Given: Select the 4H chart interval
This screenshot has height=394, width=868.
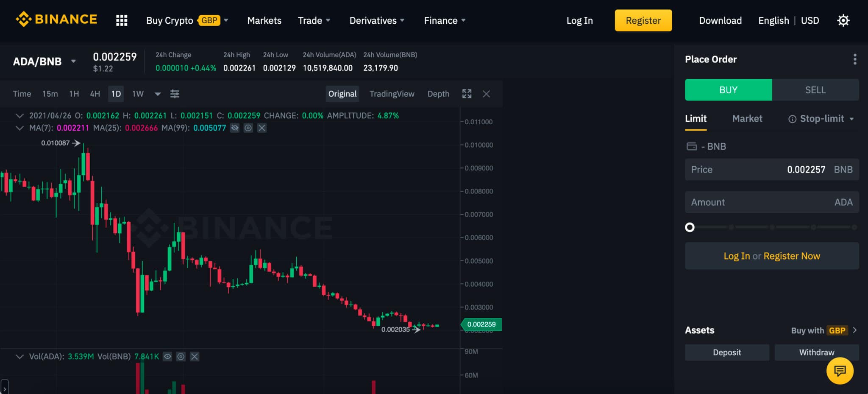Looking at the screenshot, I should 95,94.
